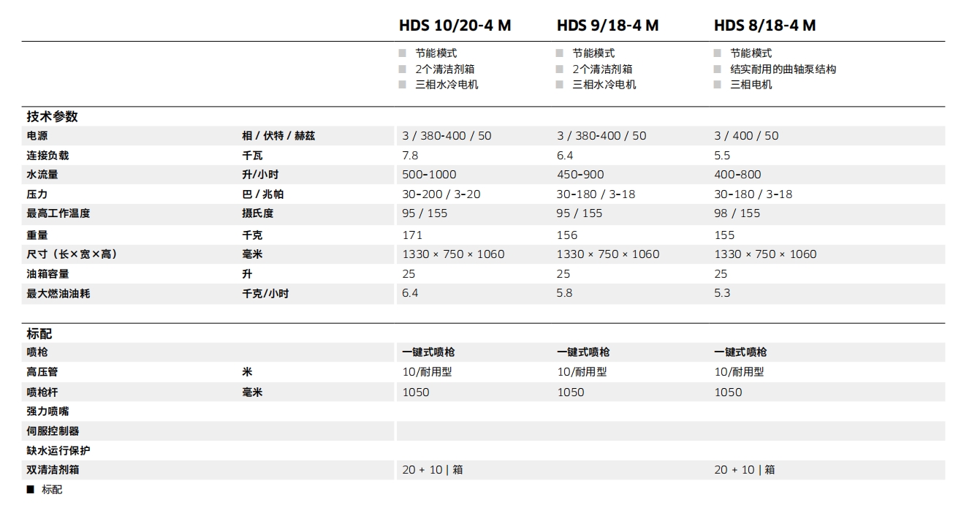Select the HDS 9/18-4 M column header

[607, 26]
